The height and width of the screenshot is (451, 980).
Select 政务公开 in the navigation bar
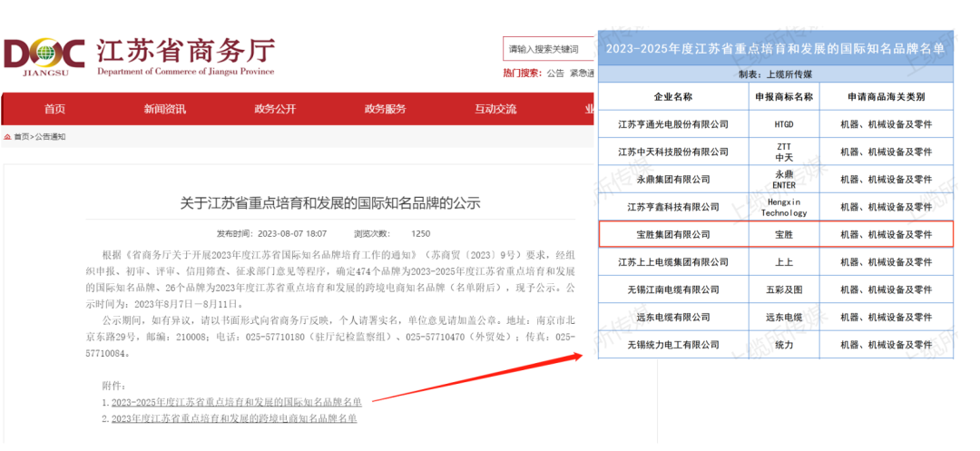click(275, 109)
